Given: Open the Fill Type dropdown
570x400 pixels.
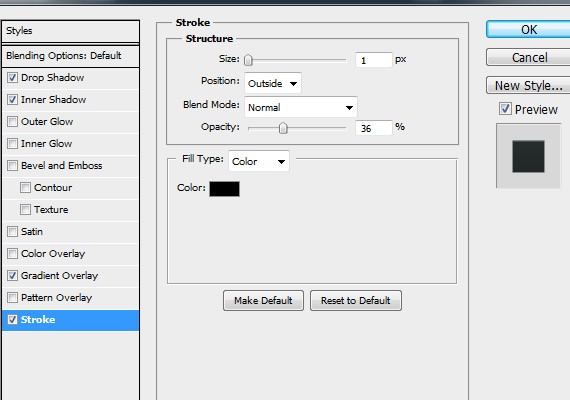Looking at the screenshot, I should click(259, 161).
